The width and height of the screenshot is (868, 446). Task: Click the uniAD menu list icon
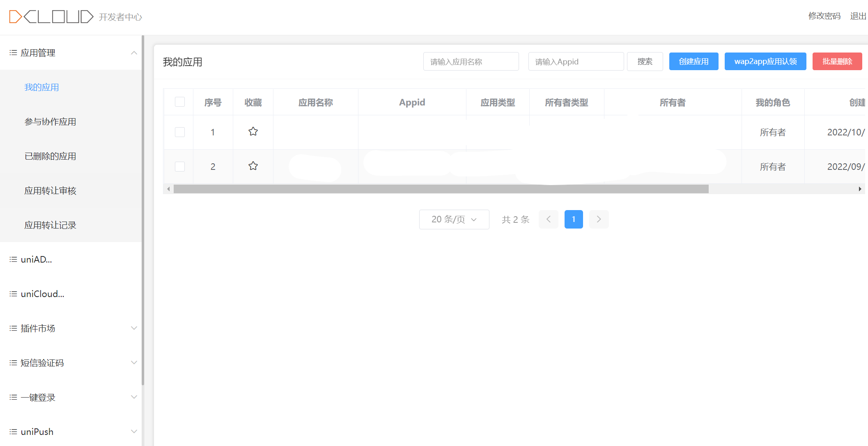click(x=13, y=259)
